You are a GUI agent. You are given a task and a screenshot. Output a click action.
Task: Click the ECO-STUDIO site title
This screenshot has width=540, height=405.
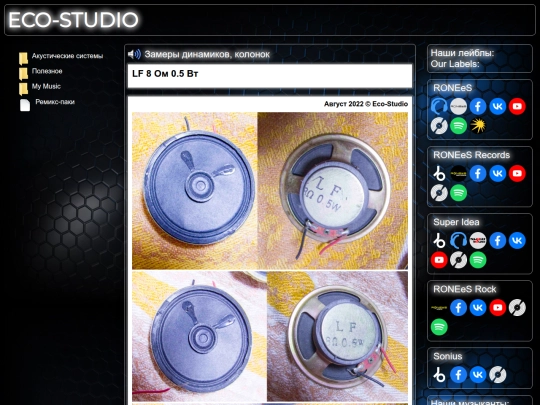pyautogui.click(x=73, y=20)
